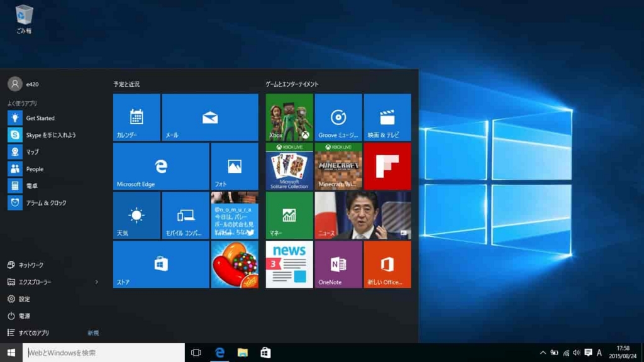Click the Windows Start button
The height and width of the screenshot is (362, 644).
[11, 353]
